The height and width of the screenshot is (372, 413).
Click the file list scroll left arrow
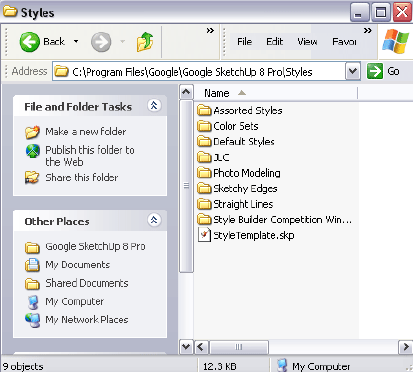(x=201, y=347)
